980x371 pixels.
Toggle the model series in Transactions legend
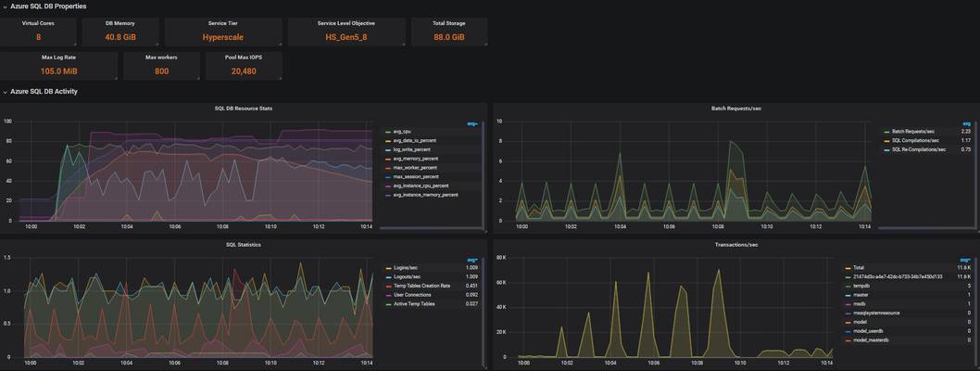(x=860, y=322)
